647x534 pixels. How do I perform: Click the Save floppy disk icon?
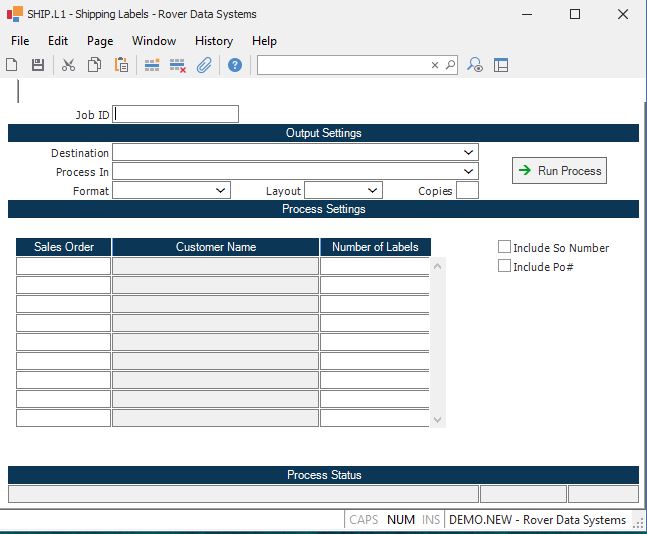pyautogui.click(x=38, y=65)
